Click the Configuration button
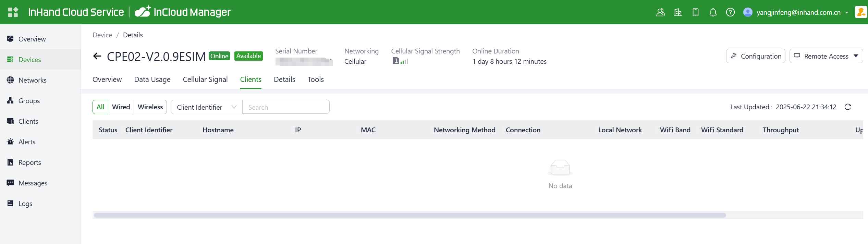This screenshot has width=868, height=244. [755, 56]
